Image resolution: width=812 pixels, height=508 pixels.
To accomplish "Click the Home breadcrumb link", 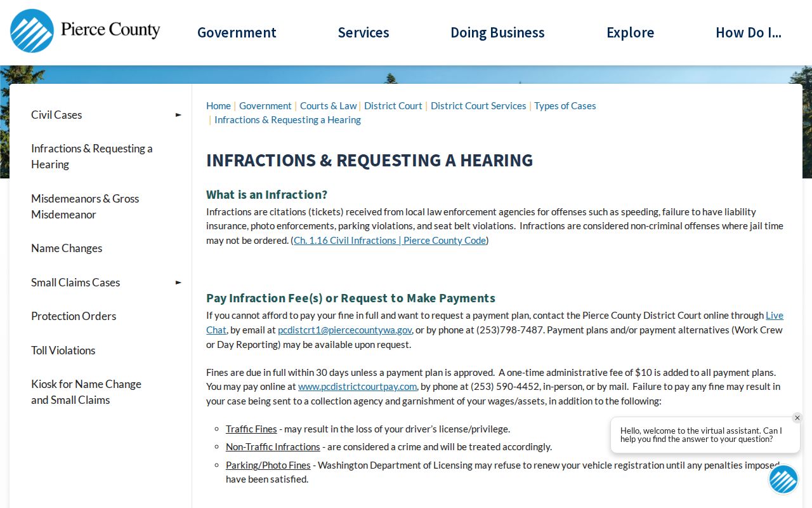I will pos(218,106).
